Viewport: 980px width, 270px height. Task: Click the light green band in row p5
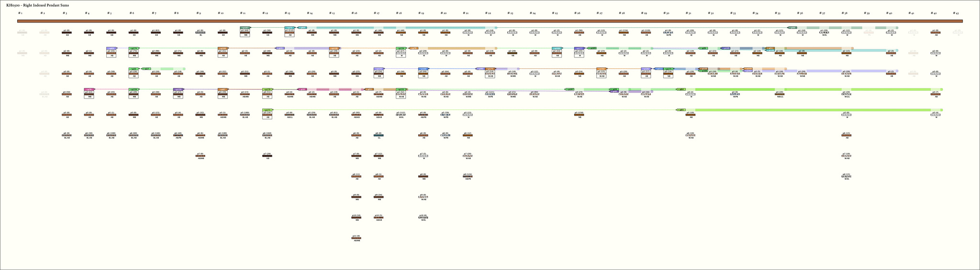coord(813,110)
